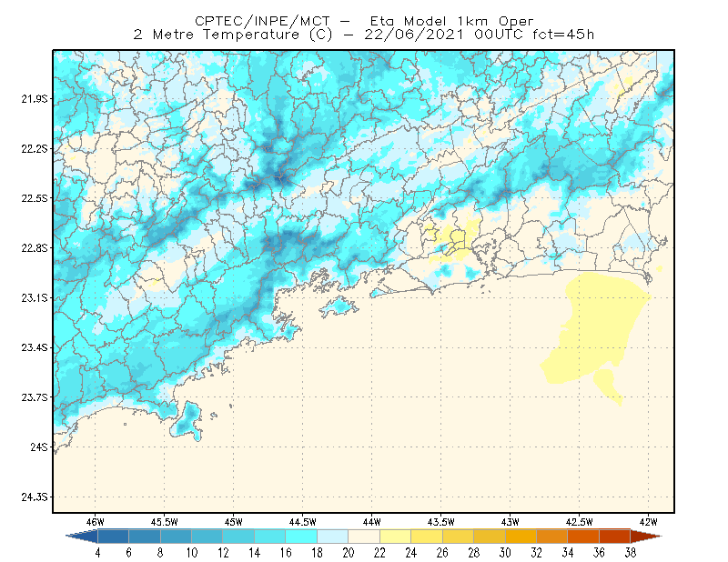Click the 36–38 °C red-brown legend segment
This screenshot has height=562, width=728.
click(615, 537)
